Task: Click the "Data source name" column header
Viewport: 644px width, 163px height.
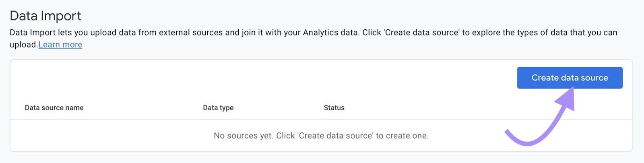Action: coord(54,108)
